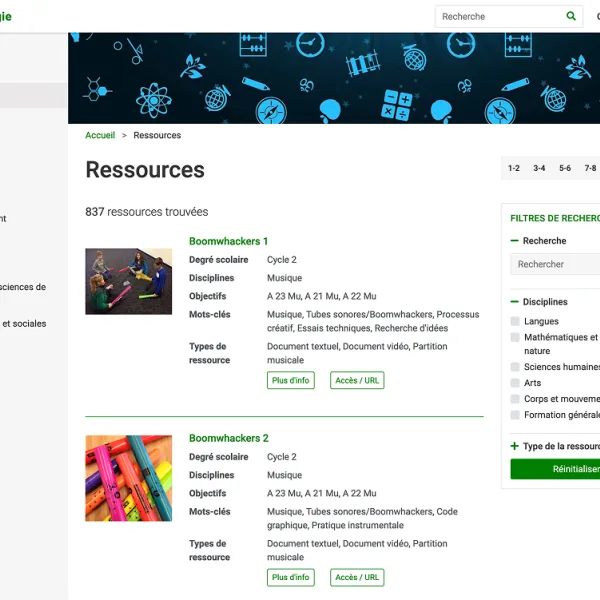Toggle the Formation générale checkbox

click(x=515, y=415)
